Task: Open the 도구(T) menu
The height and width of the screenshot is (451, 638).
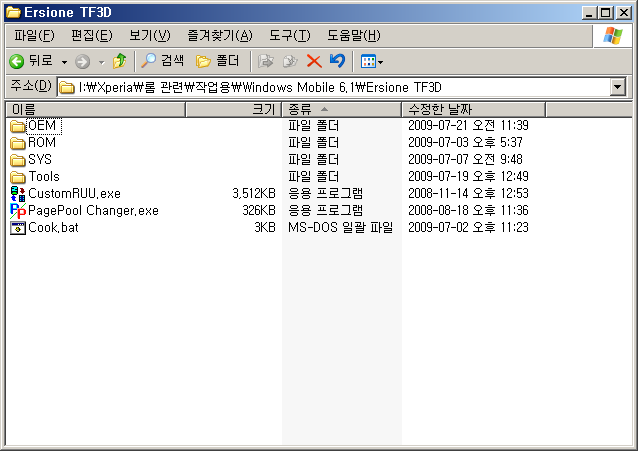Action: (290, 36)
